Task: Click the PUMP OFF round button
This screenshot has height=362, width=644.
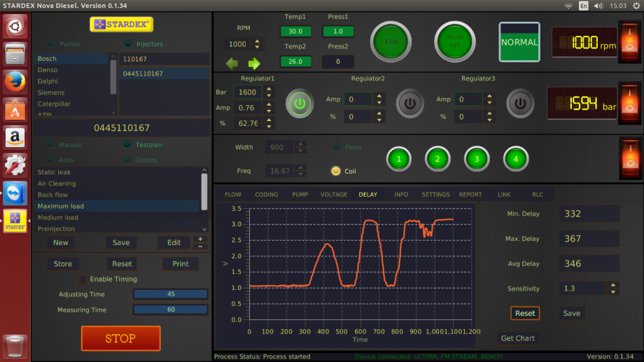Action: 455,42
